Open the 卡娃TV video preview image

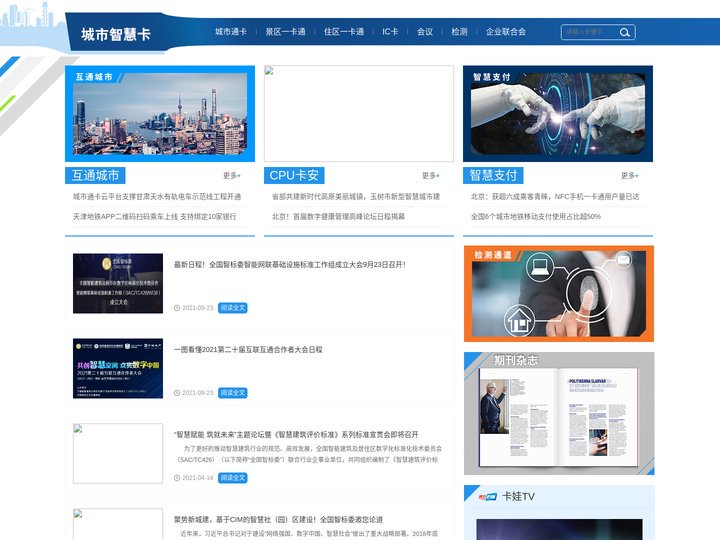pyautogui.click(x=559, y=529)
